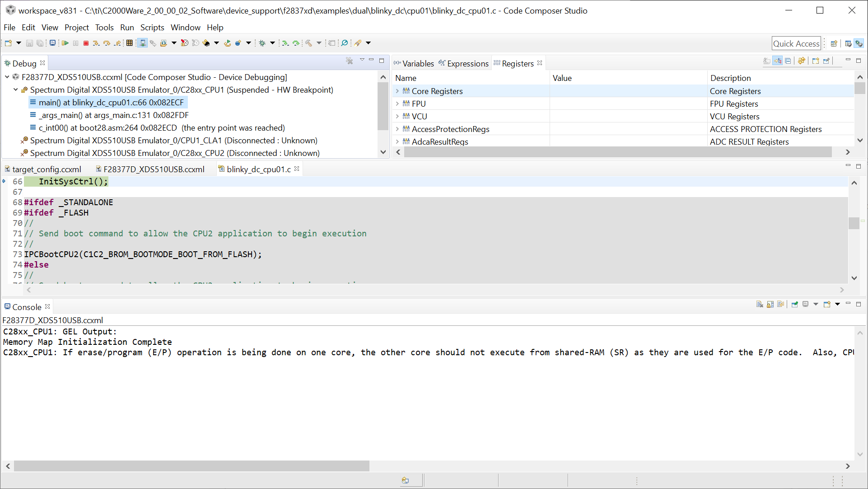Viewport: 868px width, 489px height.
Task: Click the Build hammer icon
Action: (308, 43)
